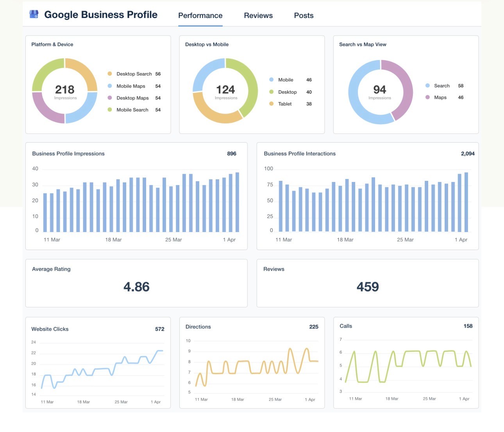This screenshot has height=432, width=504.
Task: Click the 56 value beside Desktop Search
Action: click(x=158, y=74)
